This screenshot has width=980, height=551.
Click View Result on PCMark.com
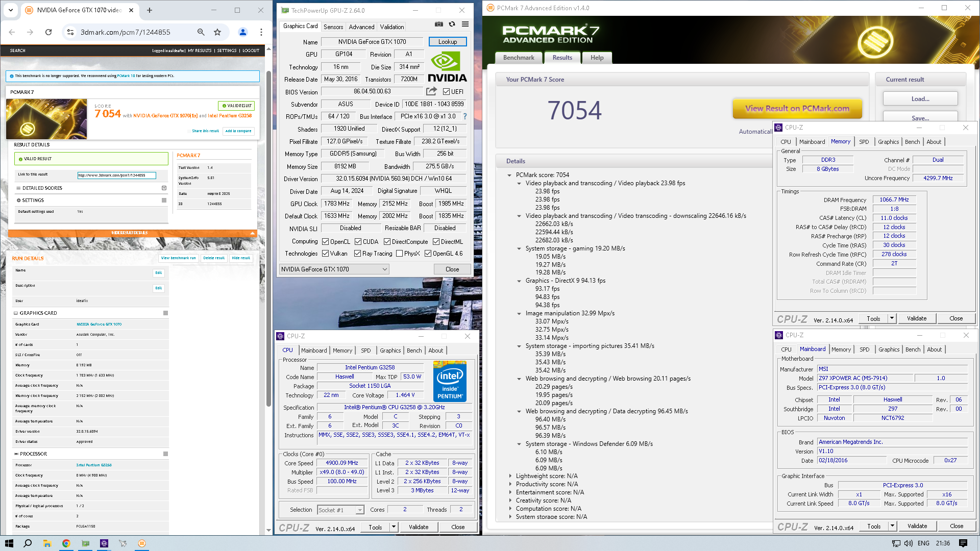click(x=797, y=108)
